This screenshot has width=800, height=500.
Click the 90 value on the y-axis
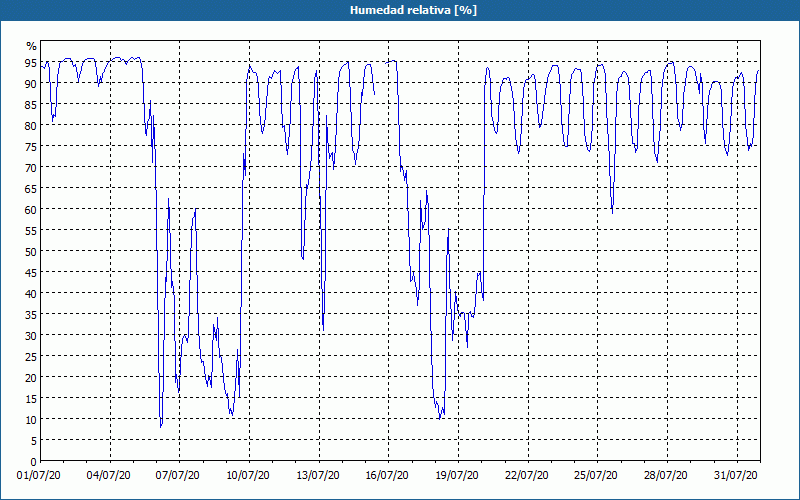pos(31,84)
